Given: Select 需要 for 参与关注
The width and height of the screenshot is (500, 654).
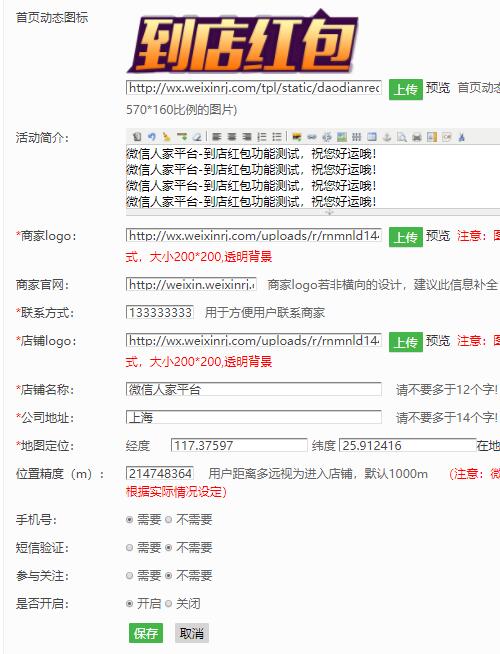Looking at the screenshot, I should click(129, 576).
